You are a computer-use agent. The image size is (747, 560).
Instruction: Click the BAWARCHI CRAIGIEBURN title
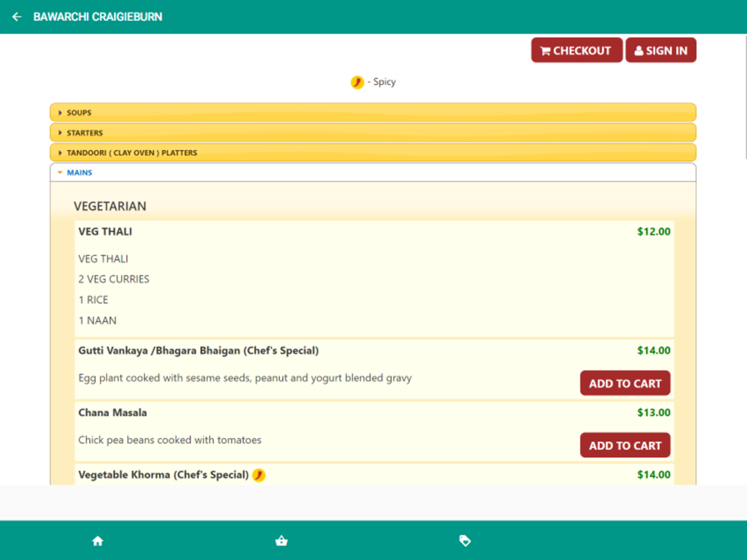click(98, 17)
